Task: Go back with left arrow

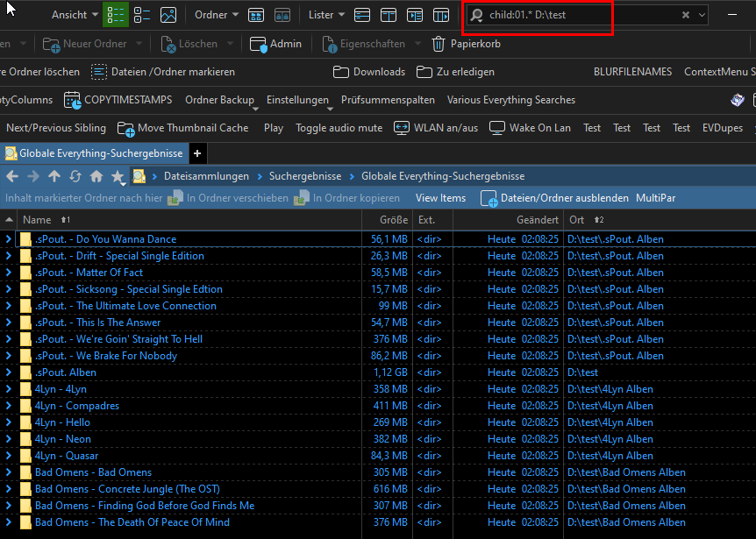Action: point(12,176)
